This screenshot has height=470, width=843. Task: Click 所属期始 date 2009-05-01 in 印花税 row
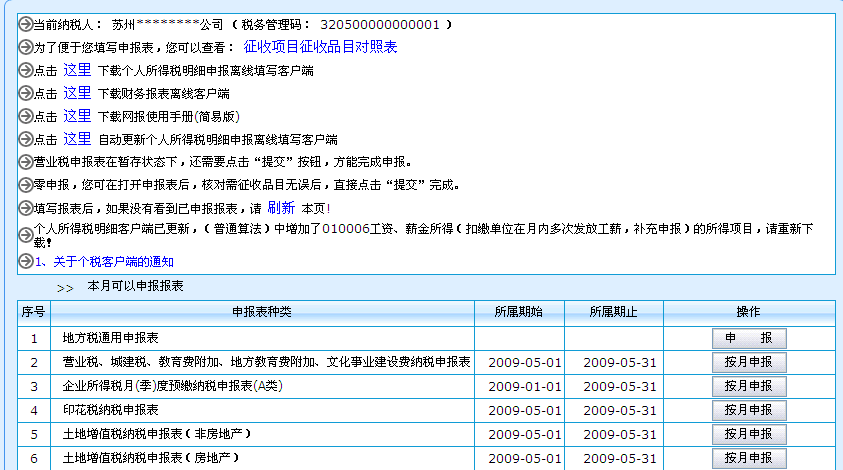pyautogui.click(x=525, y=411)
